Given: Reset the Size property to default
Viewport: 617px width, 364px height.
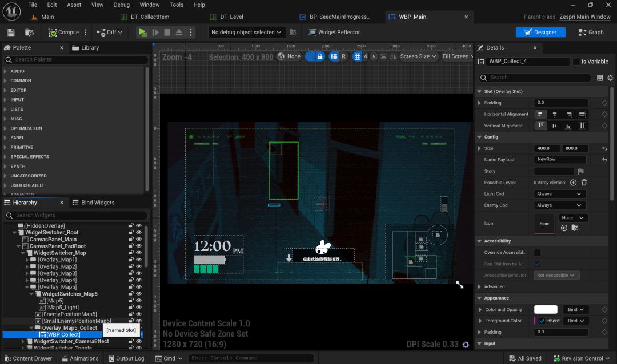Looking at the screenshot, I should [605, 148].
